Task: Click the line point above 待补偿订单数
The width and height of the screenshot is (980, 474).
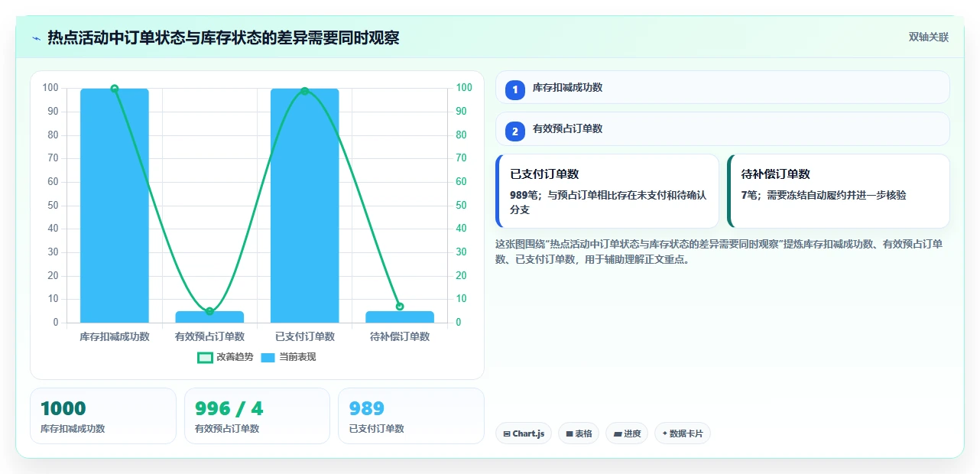Action: pyautogui.click(x=400, y=307)
